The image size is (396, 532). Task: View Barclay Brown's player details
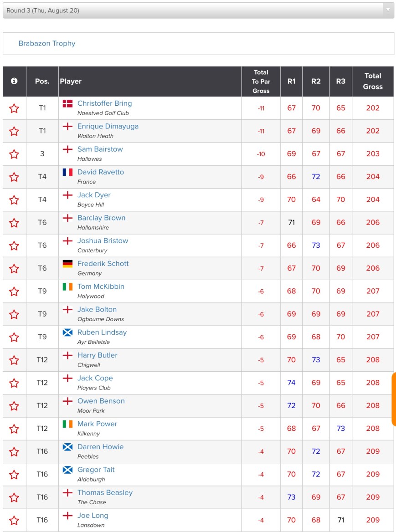(x=101, y=218)
